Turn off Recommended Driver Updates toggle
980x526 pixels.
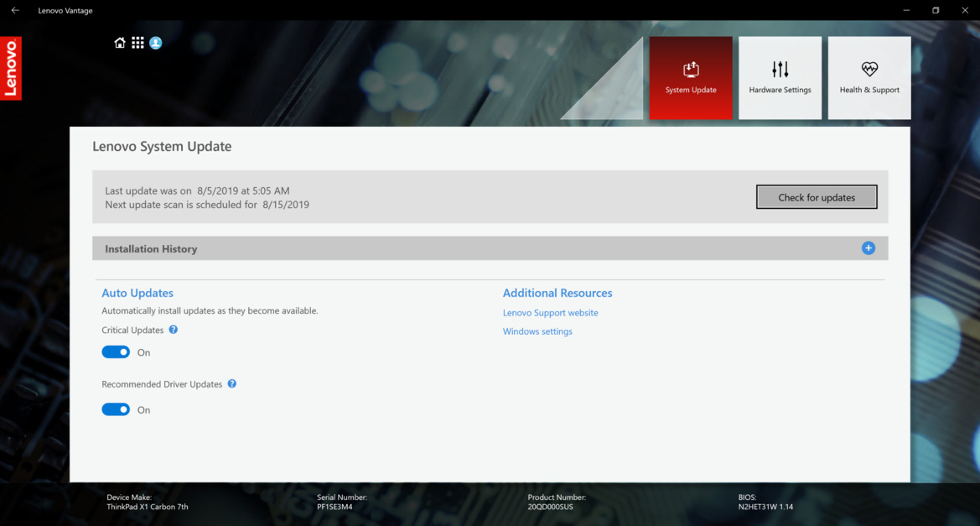click(x=116, y=409)
